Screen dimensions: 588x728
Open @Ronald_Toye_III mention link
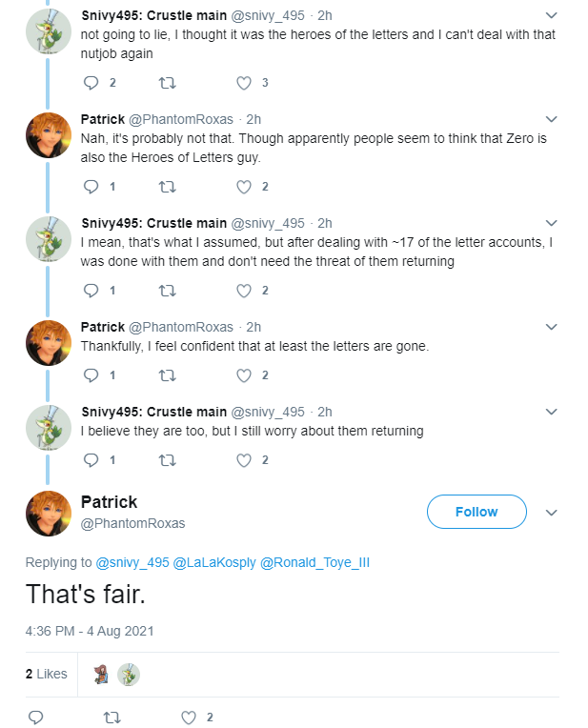click(x=314, y=563)
